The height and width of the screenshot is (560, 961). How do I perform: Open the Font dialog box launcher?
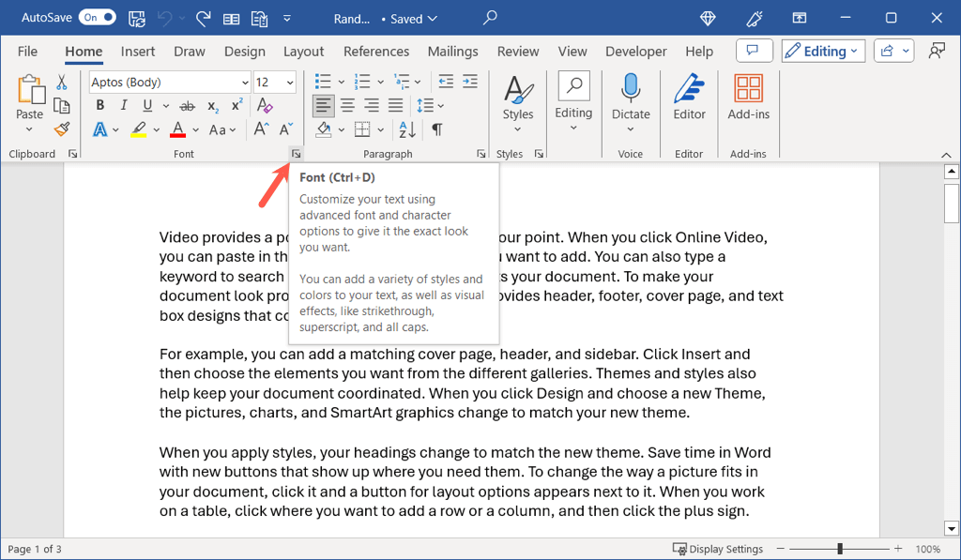click(296, 154)
